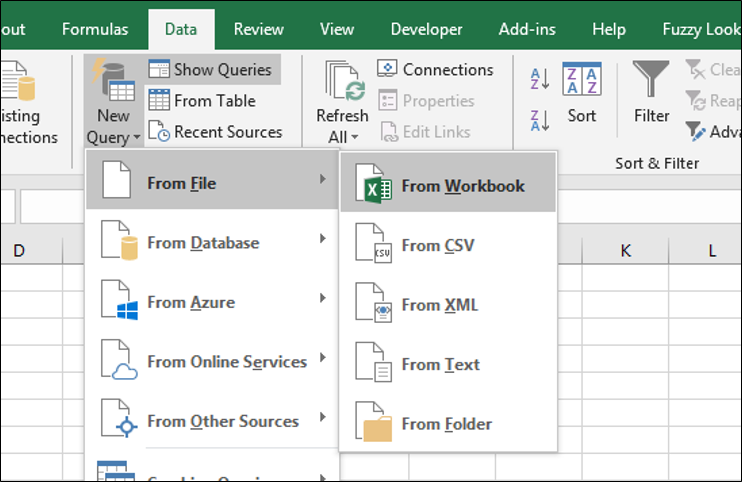Click the From Database cylinder icon
This screenshot has height=482, width=742.
pos(129,248)
